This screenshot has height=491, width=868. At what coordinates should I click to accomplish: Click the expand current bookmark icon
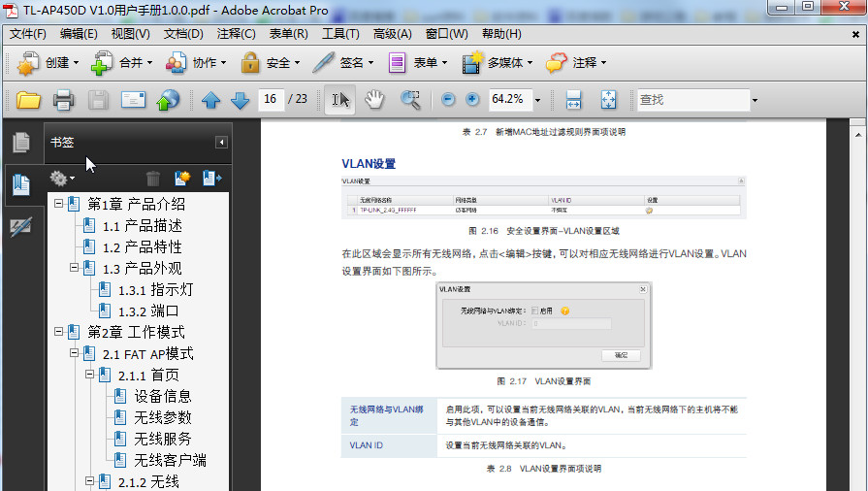212,178
